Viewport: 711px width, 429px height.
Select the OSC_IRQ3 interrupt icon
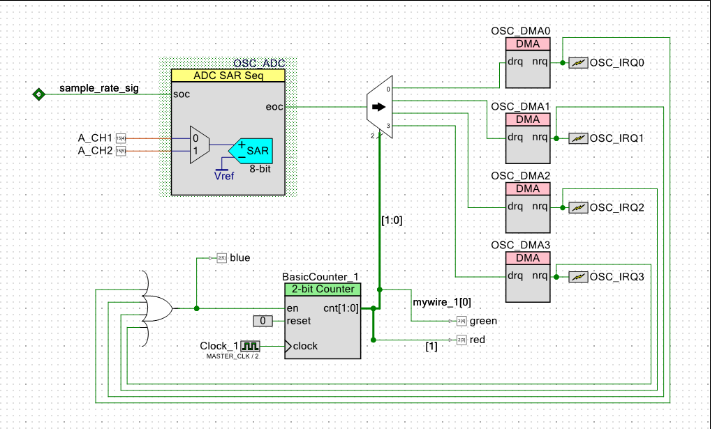tap(577, 276)
